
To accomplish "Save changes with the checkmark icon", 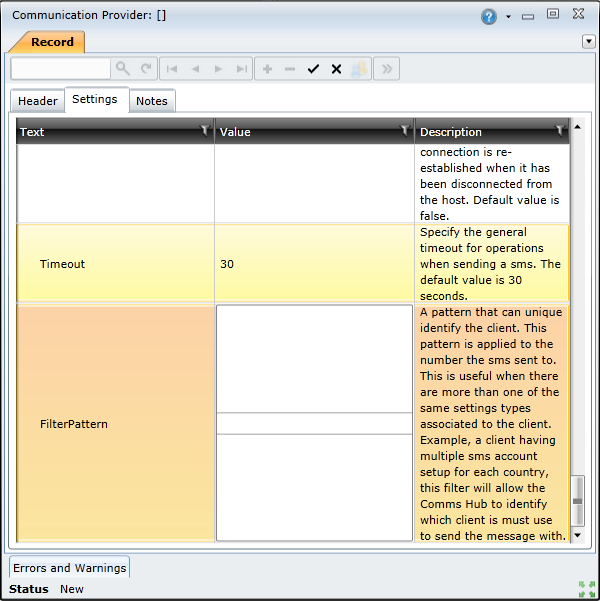I will [313, 69].
